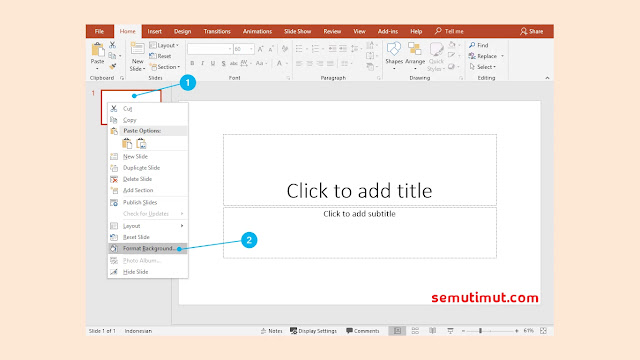Image resolution: width=640 pixels, height=360 pixels.
Task: Choose Cut from context menu
Action: (x=148, y=109)
